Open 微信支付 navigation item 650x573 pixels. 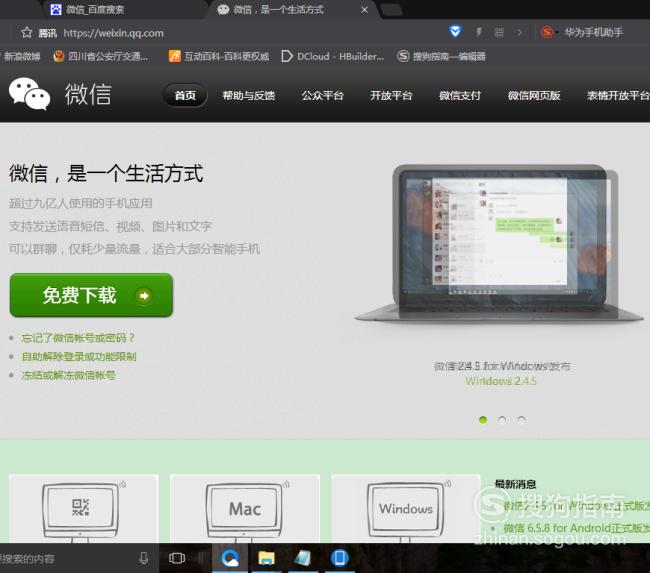click(x=460, y=96)
